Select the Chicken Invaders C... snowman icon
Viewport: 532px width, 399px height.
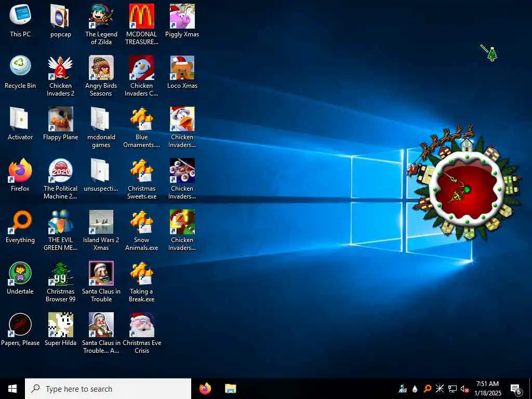141,76
